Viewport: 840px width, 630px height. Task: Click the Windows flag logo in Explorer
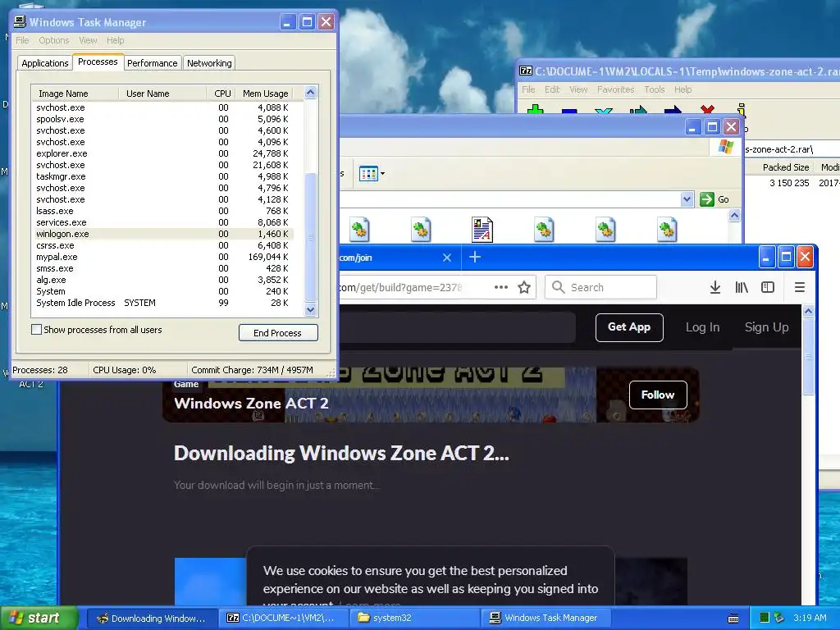(x=726, y=147)
